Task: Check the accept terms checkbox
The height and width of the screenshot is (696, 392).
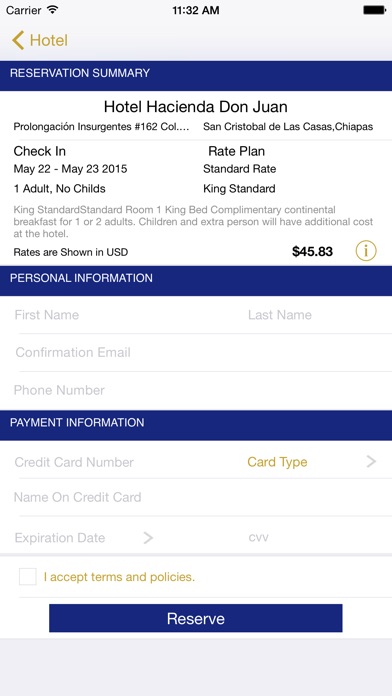Action: pyautogui.click(x=28, y=577)
